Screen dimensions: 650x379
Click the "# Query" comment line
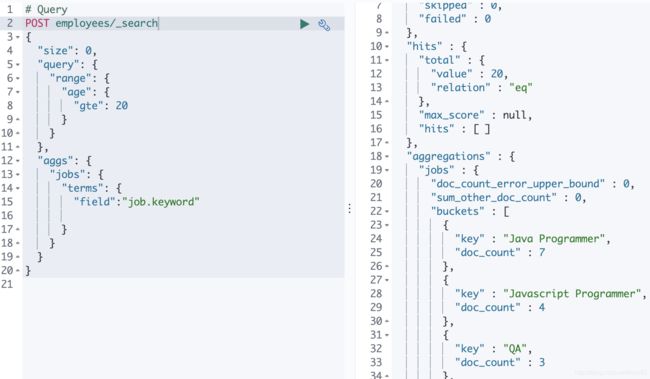46,10
